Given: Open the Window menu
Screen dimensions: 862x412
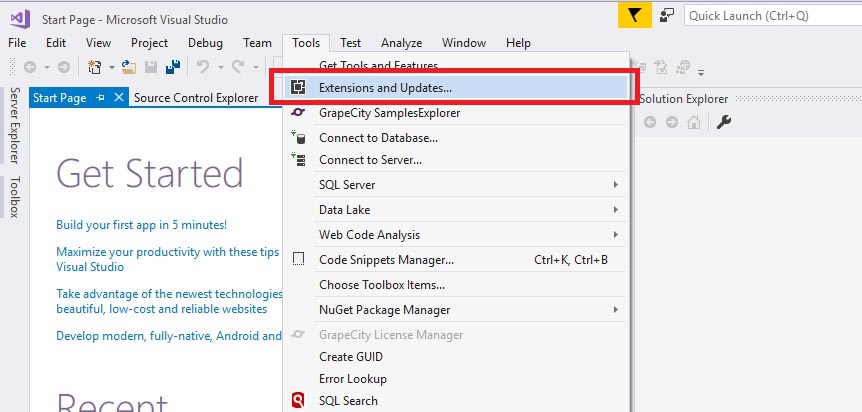Looking at the screenshot, I should point(464,43).
